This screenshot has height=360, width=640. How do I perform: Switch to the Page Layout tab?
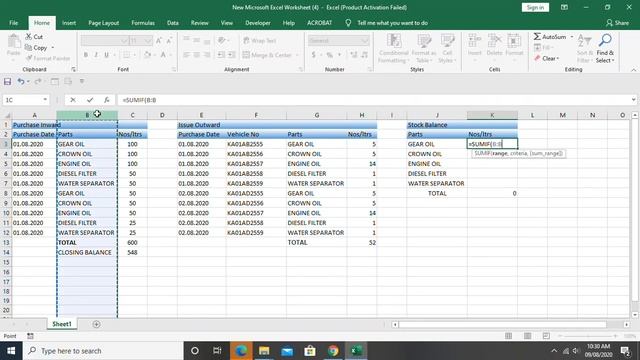(x=104, y=23)
